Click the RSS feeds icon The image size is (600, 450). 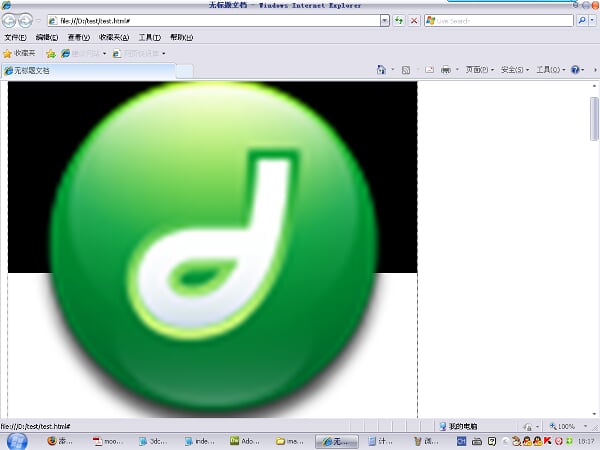pos(406,70)
